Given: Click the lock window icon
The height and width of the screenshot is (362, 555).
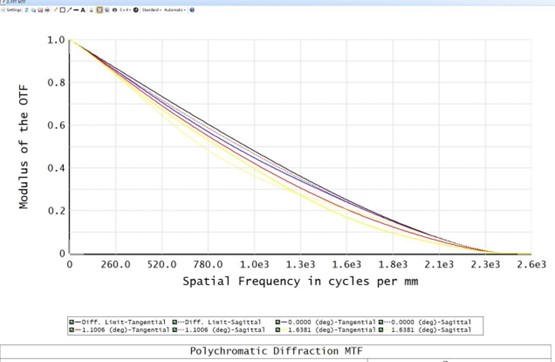Looking at the screenshot, I should coord(91,10).
